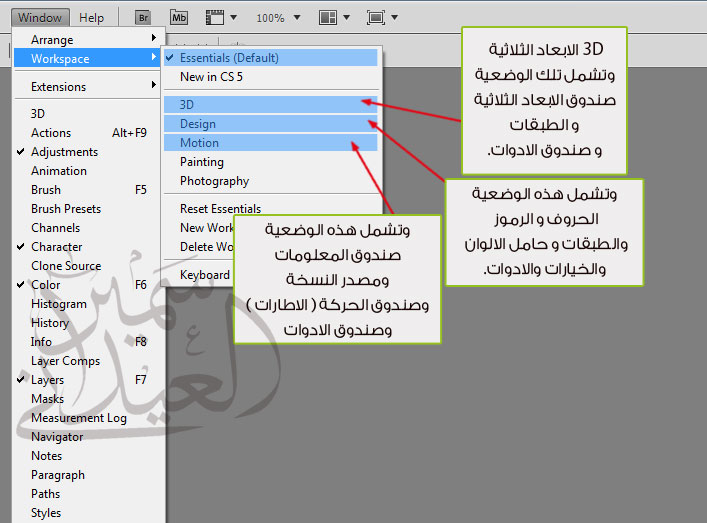
Task: Show the 3D panel from Window menu
Action: [x=88, y=114]
